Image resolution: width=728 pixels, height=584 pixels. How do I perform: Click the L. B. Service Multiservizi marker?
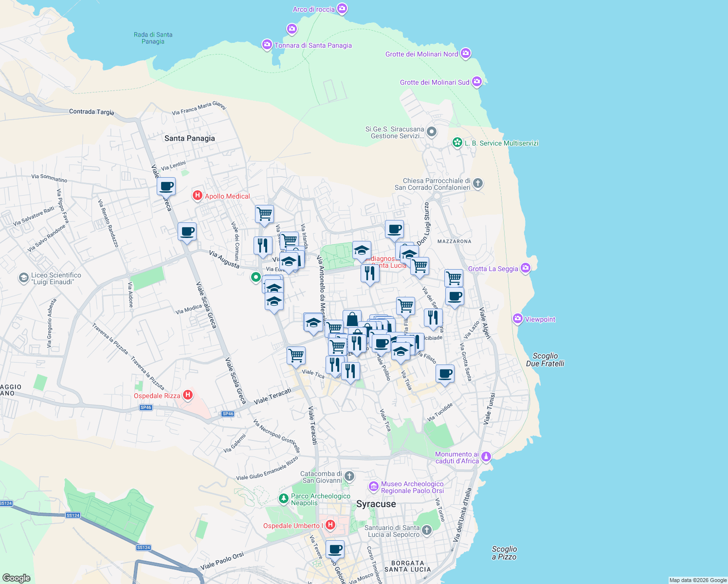pyautogui.click(x=456, y=143)
